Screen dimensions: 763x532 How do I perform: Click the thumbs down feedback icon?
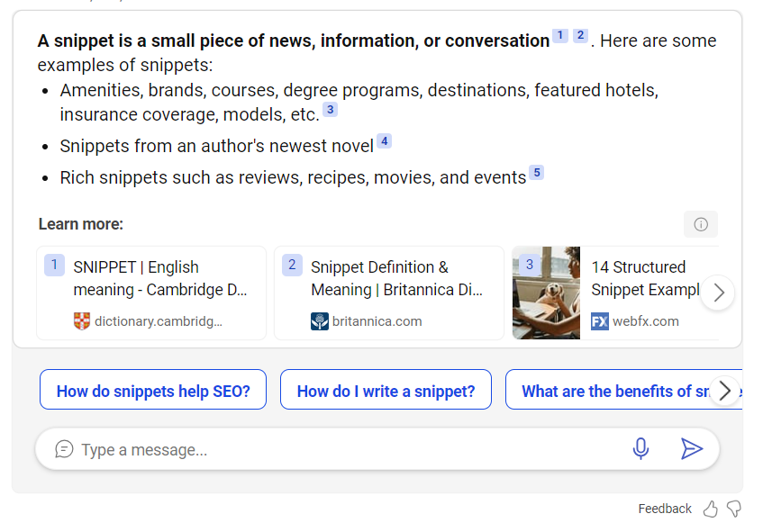pos(734,509)
